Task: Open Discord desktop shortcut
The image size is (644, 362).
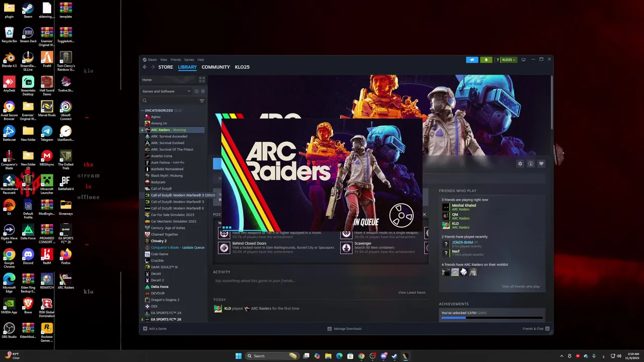Action: point(28,256)
